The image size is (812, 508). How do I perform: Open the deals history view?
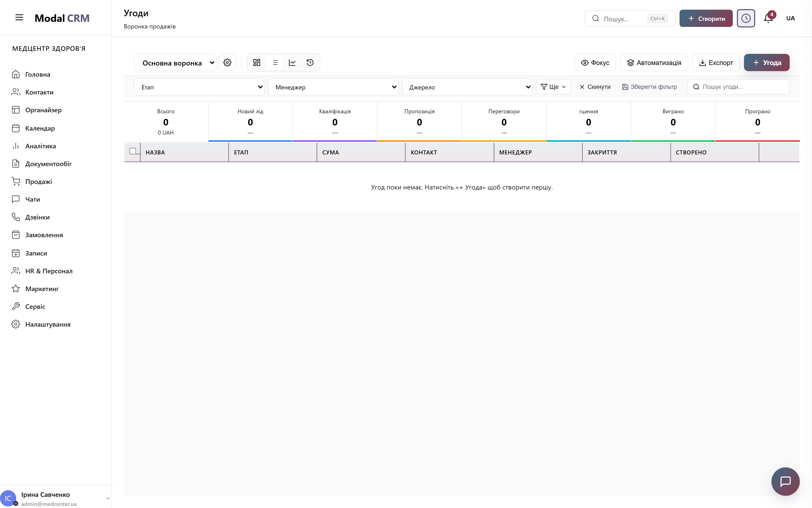tap(310, 62)
